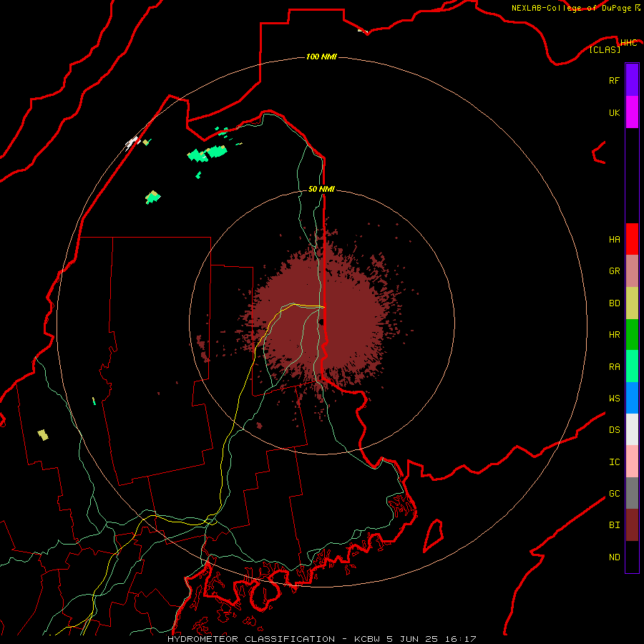The image size is (644, 644).
Task: Select the IC light-pink legend swatch
Action: point(632,462)
